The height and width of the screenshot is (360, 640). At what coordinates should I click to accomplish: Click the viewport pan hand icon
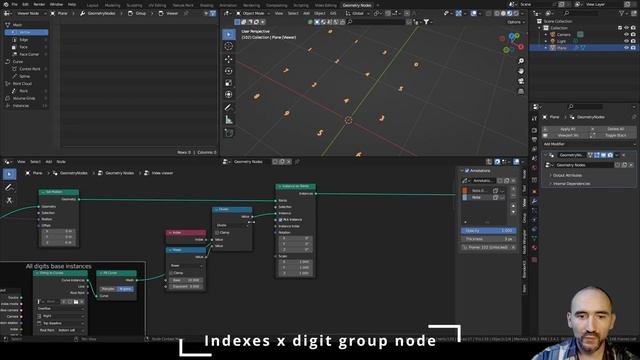[521, 71]
